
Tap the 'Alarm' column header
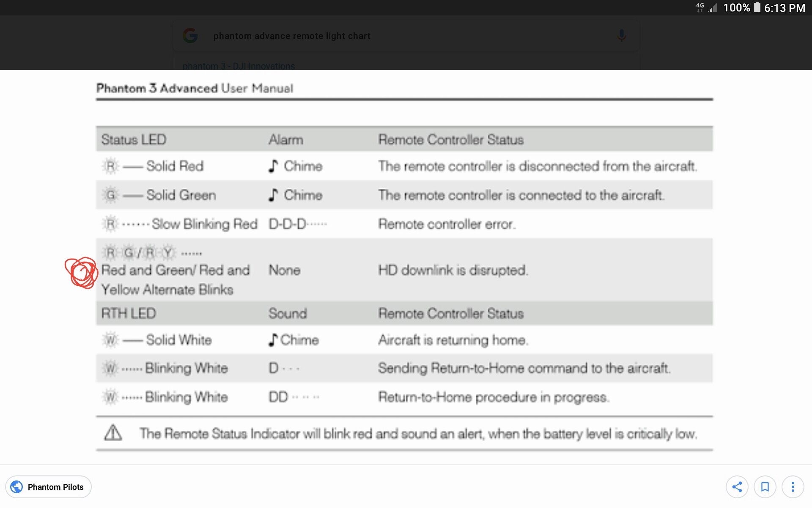tap(286, 139)
